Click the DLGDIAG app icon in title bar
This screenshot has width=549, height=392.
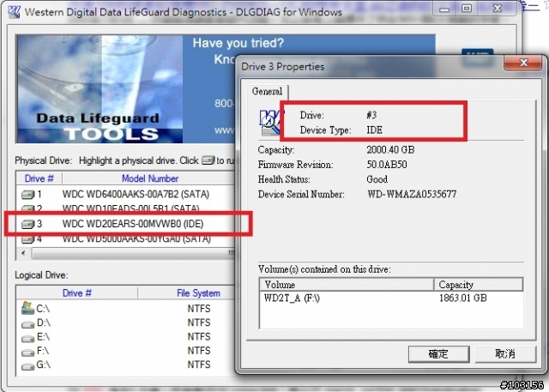14,12
